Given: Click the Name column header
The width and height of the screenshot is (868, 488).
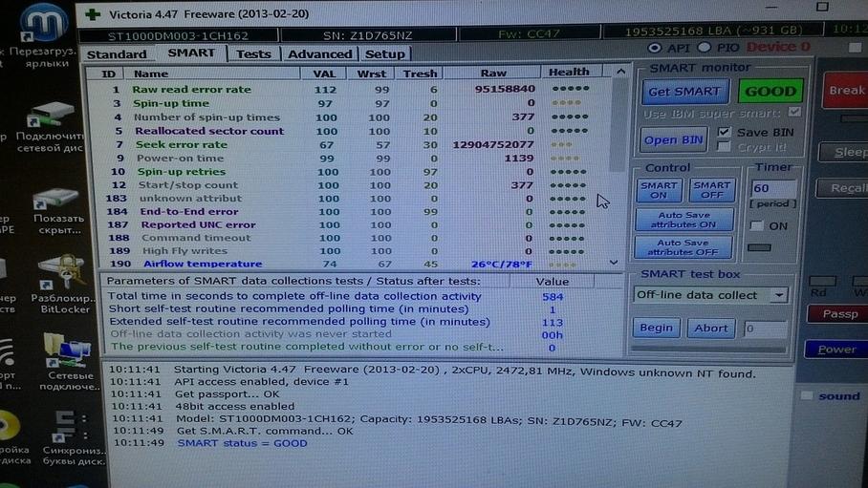Looking at the screenshot, I should point(212,74).
